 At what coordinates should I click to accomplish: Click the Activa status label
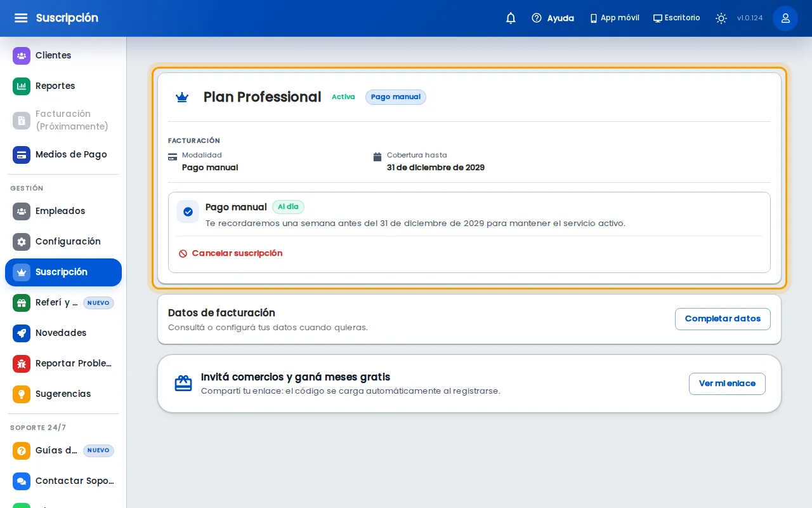tap(343, 97)
